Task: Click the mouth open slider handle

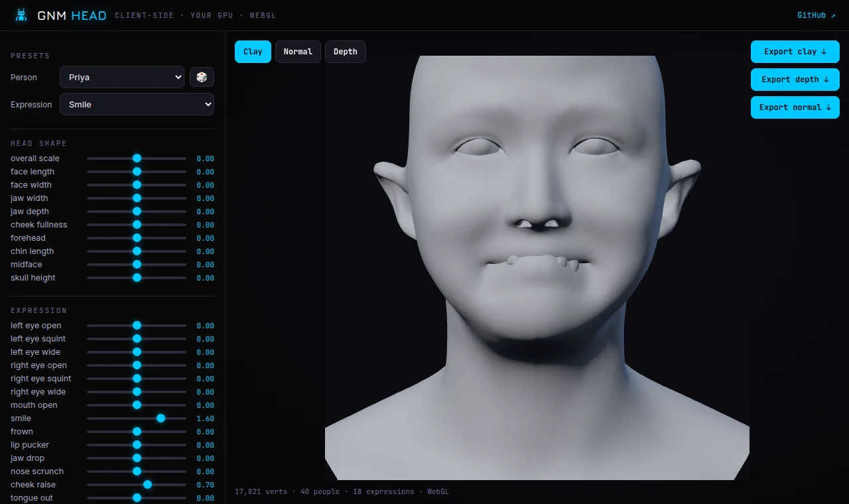Action: tap(137, 405)
